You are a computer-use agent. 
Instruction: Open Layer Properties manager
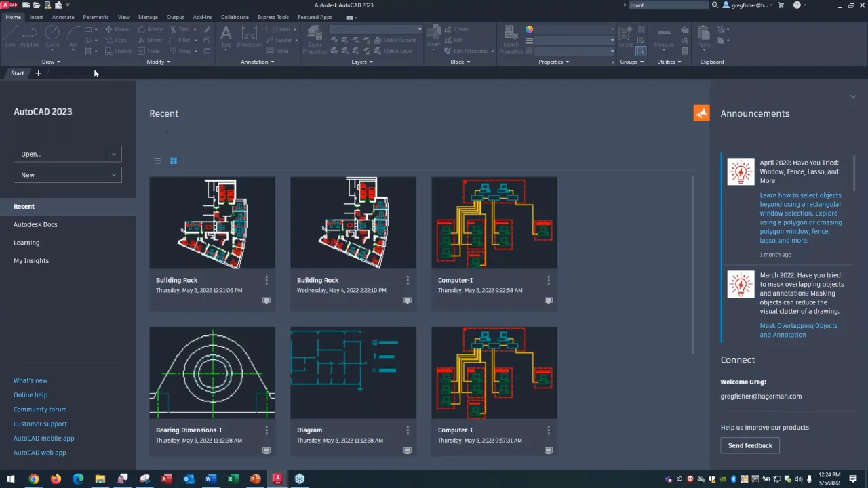[x=315, y=40]
